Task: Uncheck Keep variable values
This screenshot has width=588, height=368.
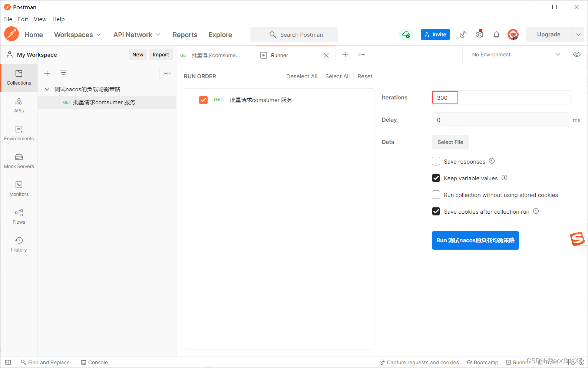Action: click(436, 178)
